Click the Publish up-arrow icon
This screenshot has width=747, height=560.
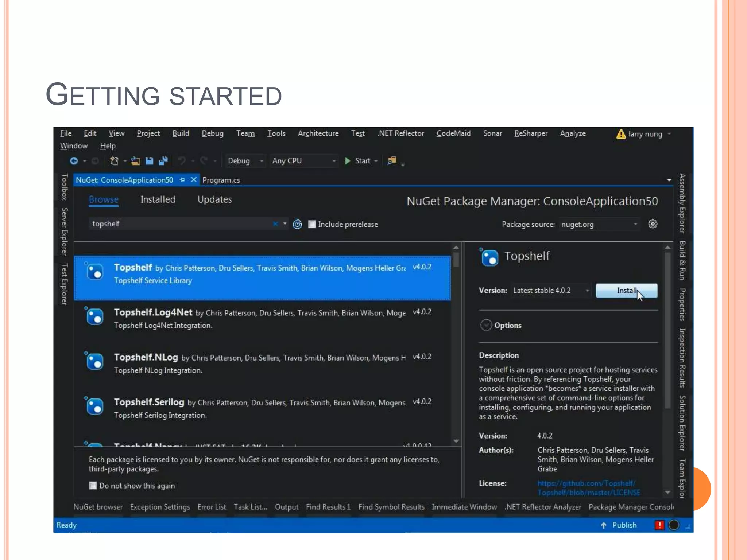point(604,525)
